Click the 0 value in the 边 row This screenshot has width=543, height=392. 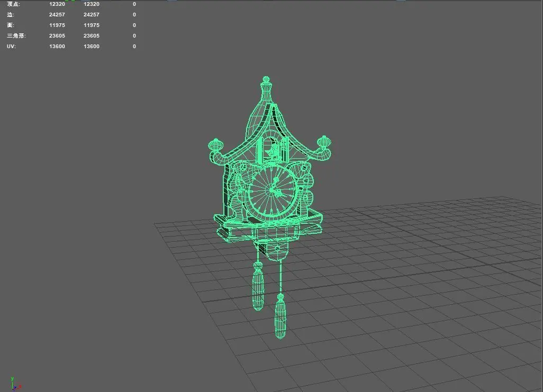(134, 14)
